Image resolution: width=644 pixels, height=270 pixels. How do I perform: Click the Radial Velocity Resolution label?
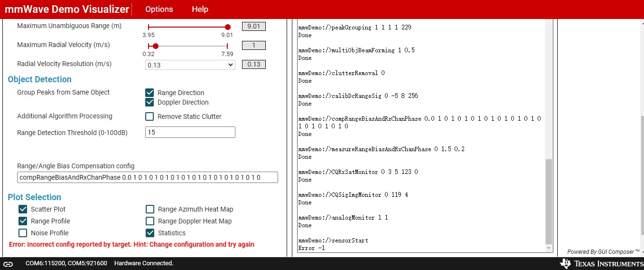[x=64, y=64]
